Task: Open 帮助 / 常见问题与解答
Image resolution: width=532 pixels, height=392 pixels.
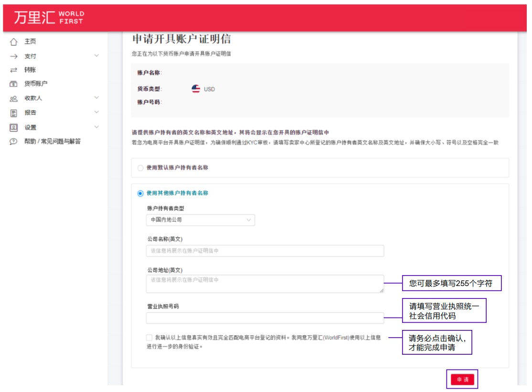Action: (x=53, y=141)
